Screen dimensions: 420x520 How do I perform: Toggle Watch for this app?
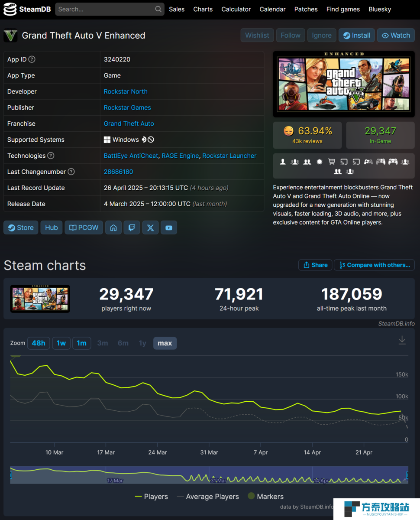(x=396, y=36)
